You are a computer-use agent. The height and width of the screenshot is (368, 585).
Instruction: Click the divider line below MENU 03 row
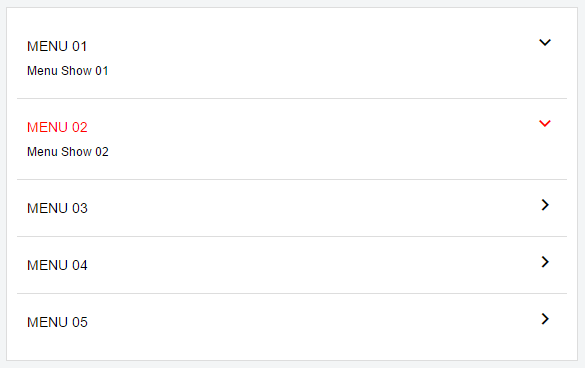[292, 236]
